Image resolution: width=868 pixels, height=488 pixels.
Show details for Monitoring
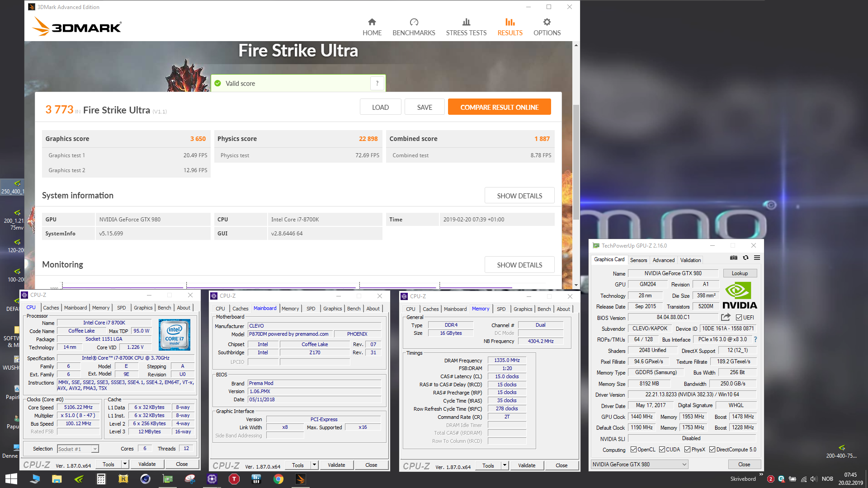click(x=519, y=265)
